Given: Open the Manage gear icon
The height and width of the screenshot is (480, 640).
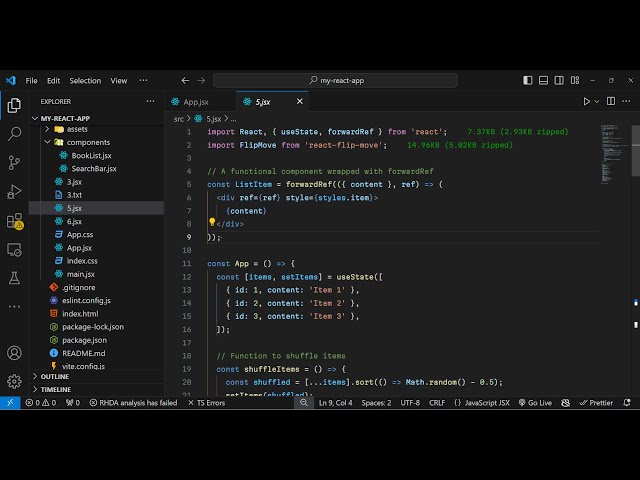Looking at the screenshot, I should click(x=14, y=381).
